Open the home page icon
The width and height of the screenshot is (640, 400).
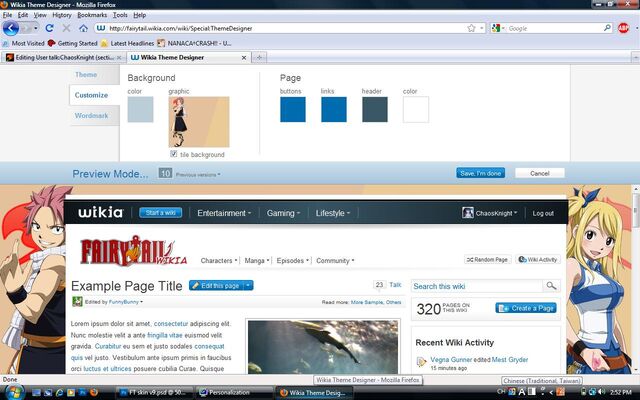[x=83, y=28]
